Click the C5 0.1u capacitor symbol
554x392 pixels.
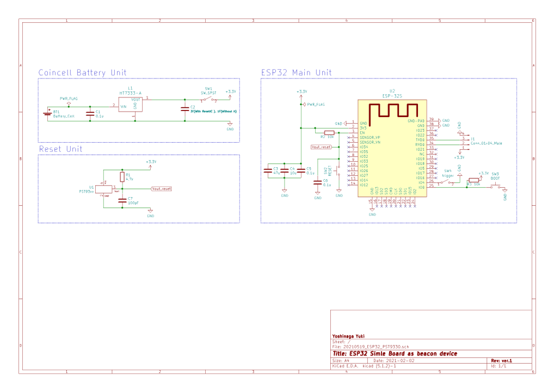(x=301, y=171)
